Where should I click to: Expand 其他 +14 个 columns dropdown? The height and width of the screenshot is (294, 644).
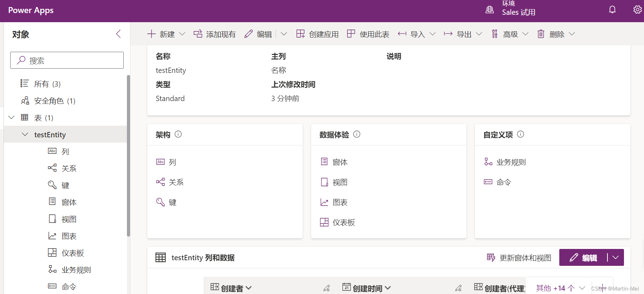[582, 288]
